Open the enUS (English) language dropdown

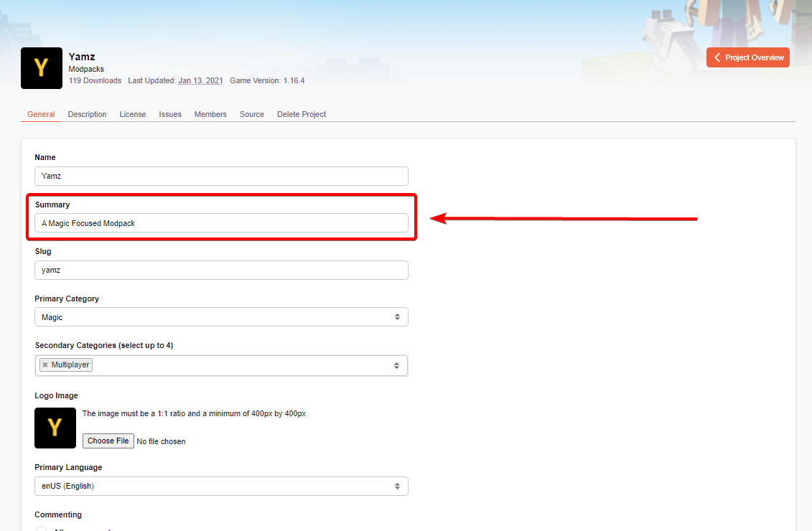click(x=221, y=486)
